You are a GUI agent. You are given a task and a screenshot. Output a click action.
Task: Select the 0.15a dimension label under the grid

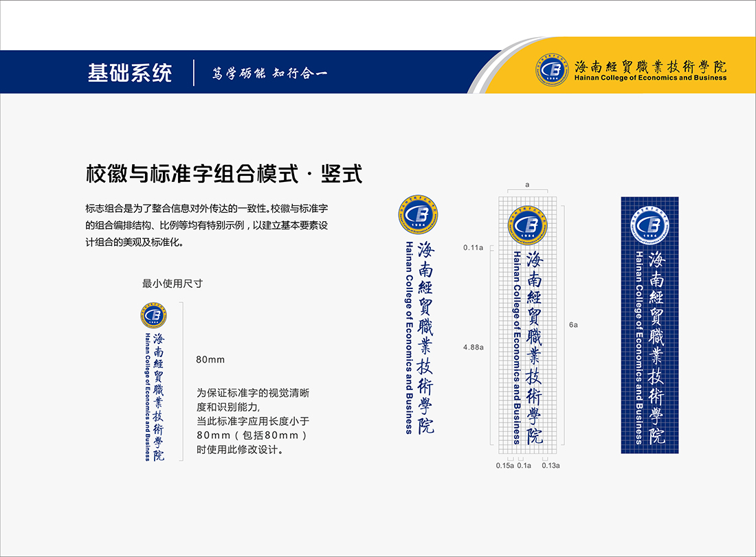click(505, 466)
